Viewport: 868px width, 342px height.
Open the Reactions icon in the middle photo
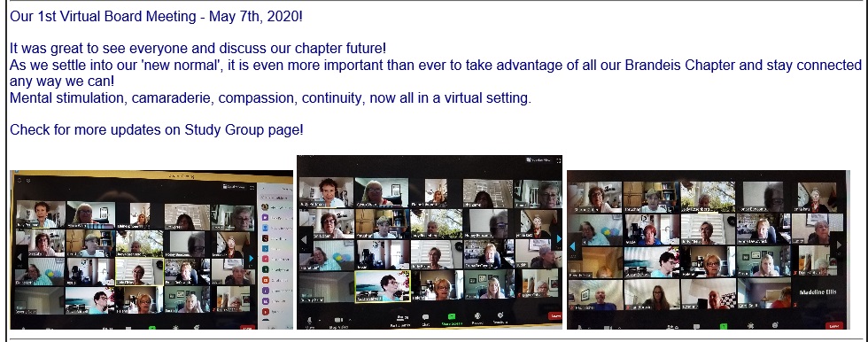500,315
